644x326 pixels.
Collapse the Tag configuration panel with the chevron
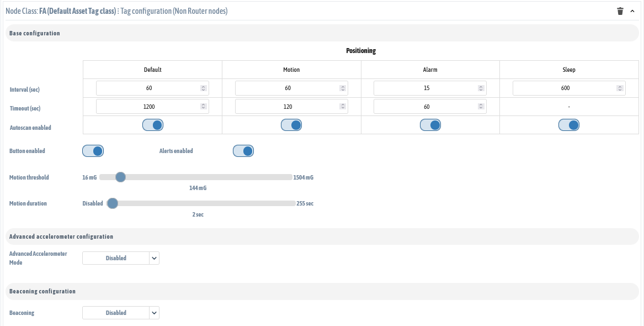(x=632, y=10)
